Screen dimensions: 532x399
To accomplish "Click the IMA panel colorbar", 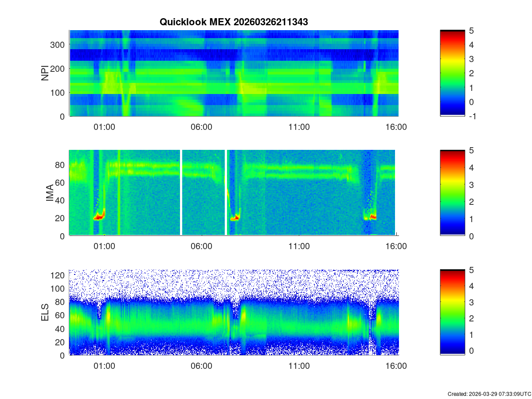I will tap(452, 193).
